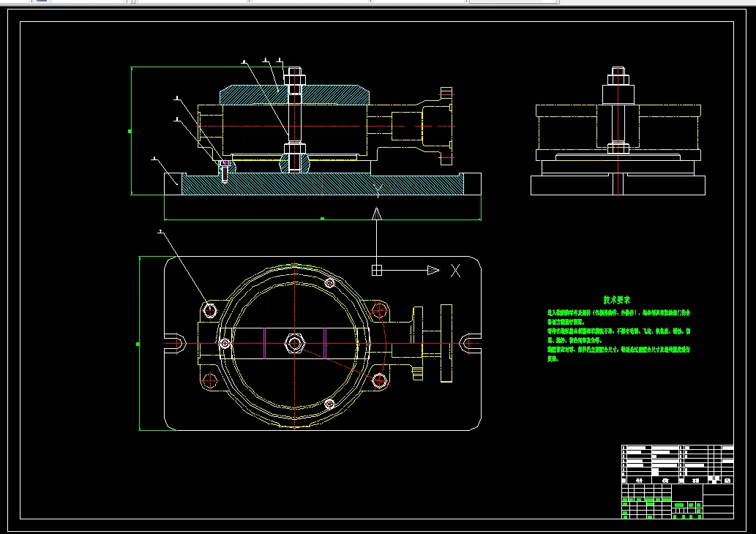Select the left U-slot of the base plate

pyautogui.click(x=176, y=344)
